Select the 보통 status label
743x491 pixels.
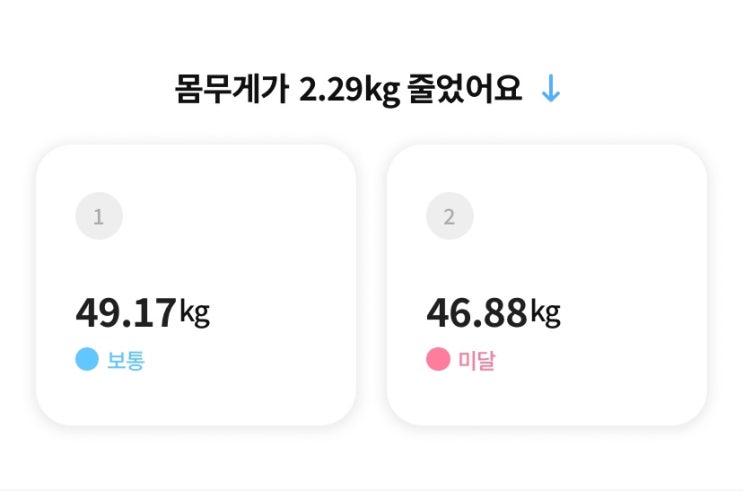(x=126, y=361)
